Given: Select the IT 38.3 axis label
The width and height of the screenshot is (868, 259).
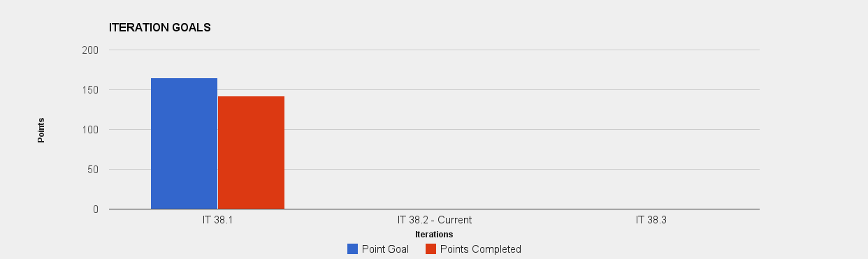Looking at the screenshot, I should pyautogui.click(x=651, y=220).
